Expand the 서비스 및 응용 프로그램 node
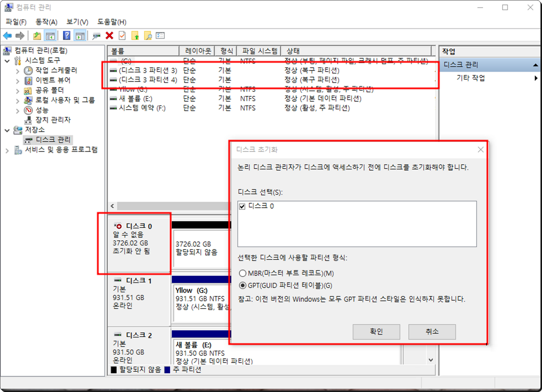The width and height of the screenshot is (542, 392). click(x=7, y=150)
